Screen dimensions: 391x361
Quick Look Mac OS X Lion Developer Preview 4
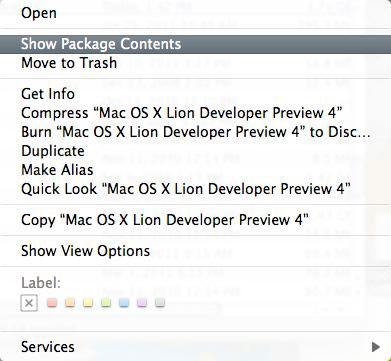point(195,189)
